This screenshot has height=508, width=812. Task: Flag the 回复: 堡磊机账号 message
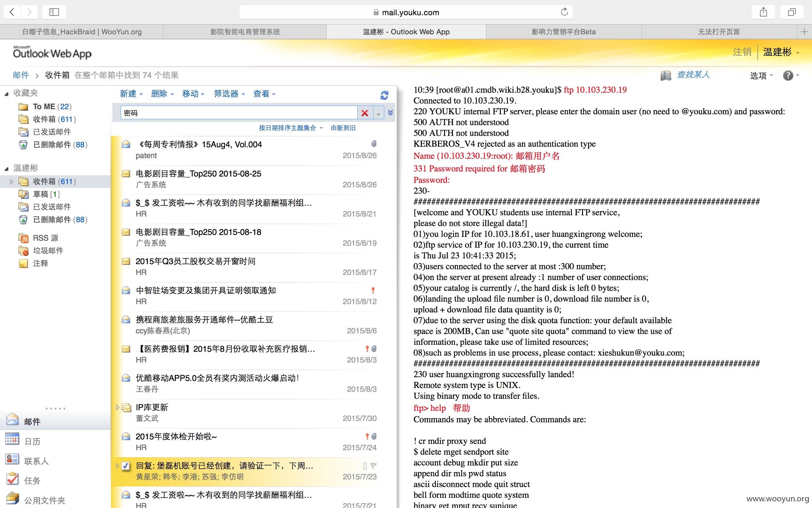point(373,466)
